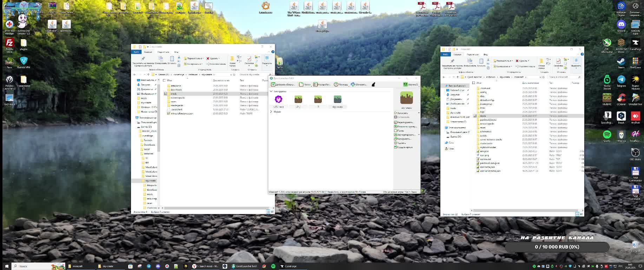Click Add Instance icon in Fjord Launcher toolbar

(x=273, y=84)
